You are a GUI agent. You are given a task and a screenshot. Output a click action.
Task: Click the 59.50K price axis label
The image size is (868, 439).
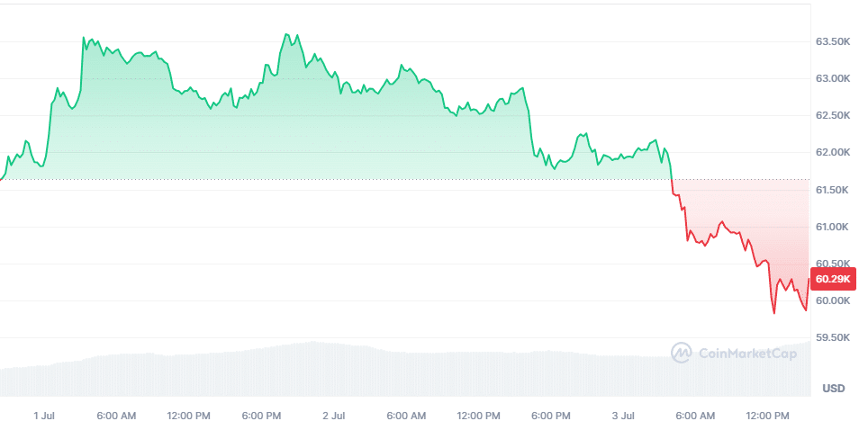coord(833,337)
